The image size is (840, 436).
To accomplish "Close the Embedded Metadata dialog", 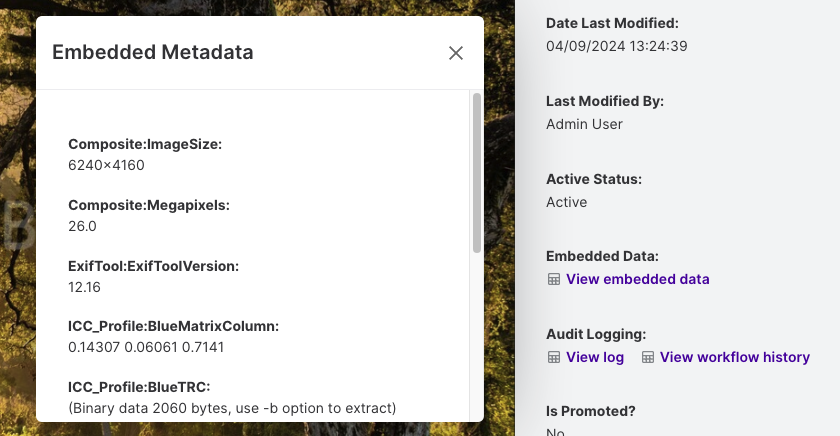I will coord(456,53).
